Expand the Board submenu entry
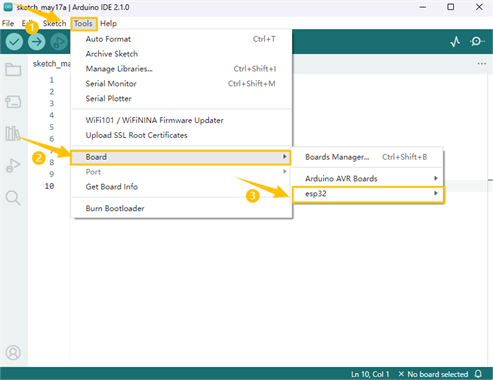Viewport: 493px width, 380px height. (x=180, y=157)
